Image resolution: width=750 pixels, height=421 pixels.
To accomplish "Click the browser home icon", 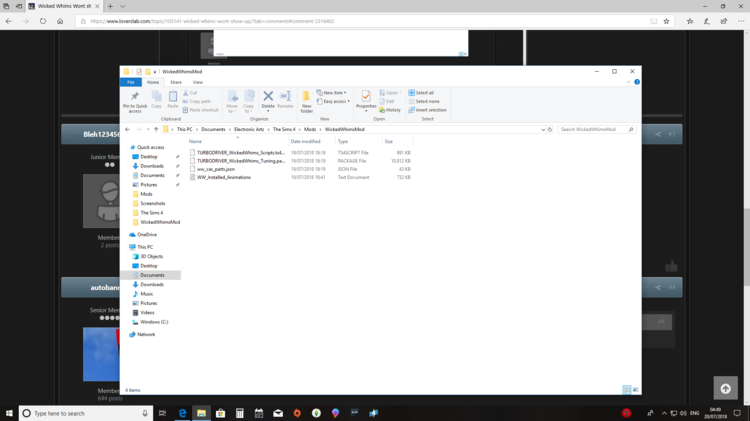I will [60, 21].
